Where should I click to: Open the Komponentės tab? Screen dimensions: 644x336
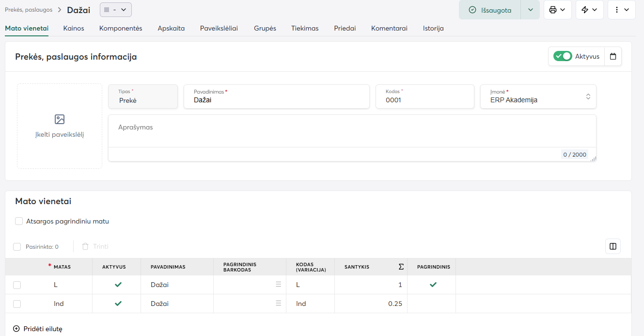coord(121,28)
